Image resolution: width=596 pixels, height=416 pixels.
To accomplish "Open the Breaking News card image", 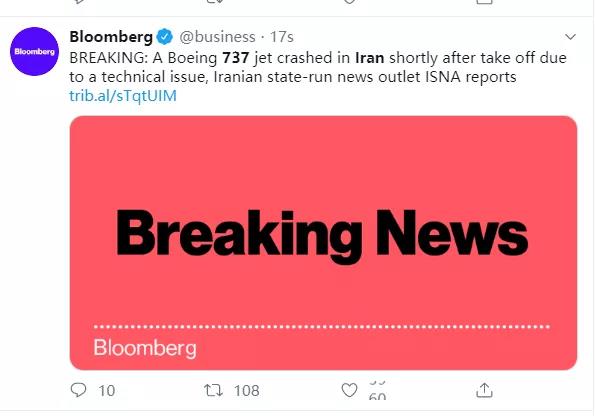I will (x=323, y=243).
